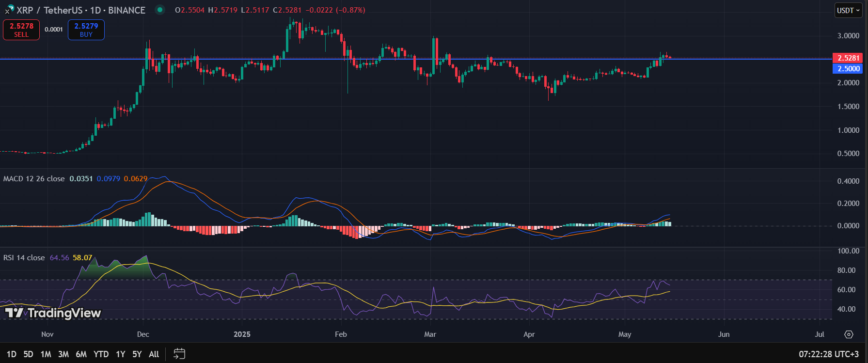Click the TradingView logo
This screenshot has width=868, height=363.
tap(53, 313)
